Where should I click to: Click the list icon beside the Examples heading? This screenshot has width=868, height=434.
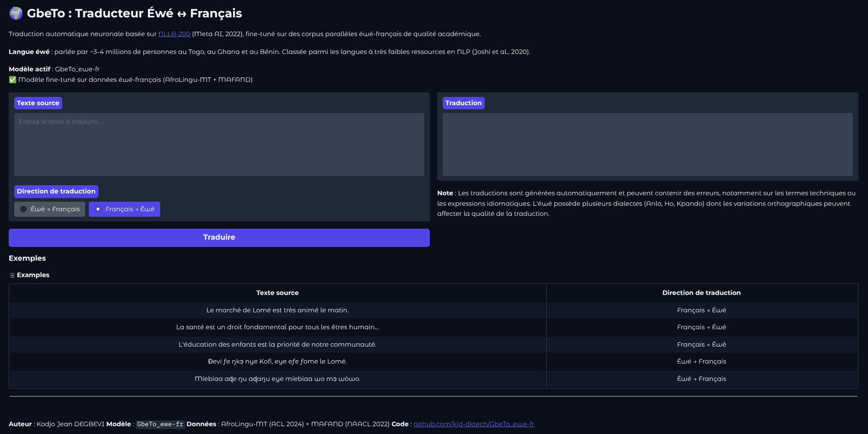tap(11, 275)
